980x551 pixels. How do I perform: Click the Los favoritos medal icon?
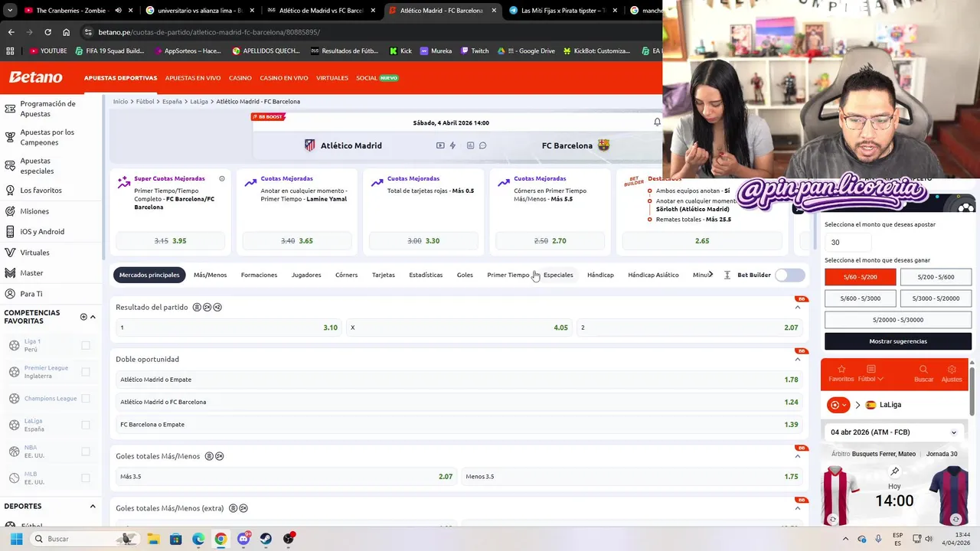pyautogui.click(x=10, y=190)
